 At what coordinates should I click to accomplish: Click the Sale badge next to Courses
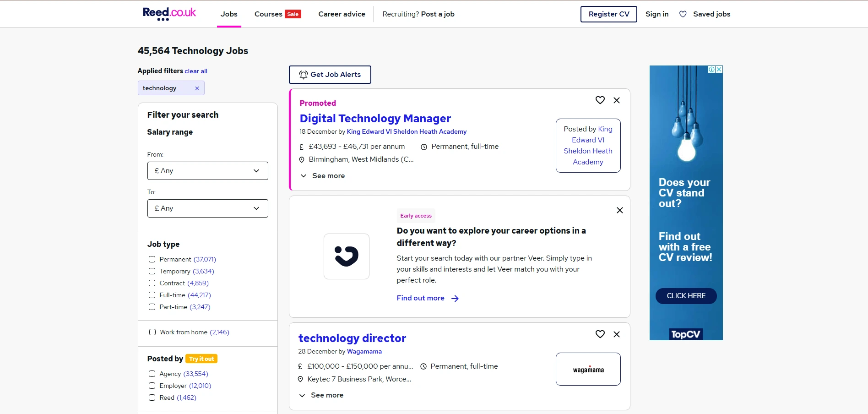293,14
